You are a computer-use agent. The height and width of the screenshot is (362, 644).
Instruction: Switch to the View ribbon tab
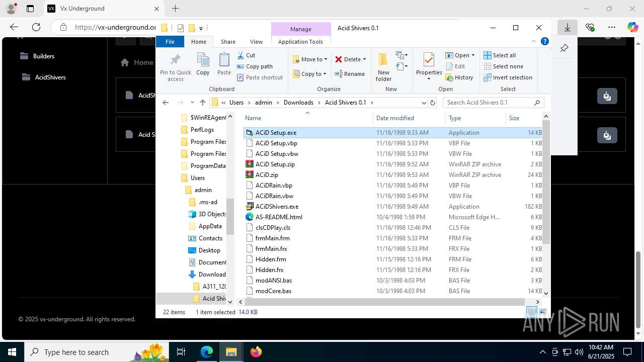256,42
